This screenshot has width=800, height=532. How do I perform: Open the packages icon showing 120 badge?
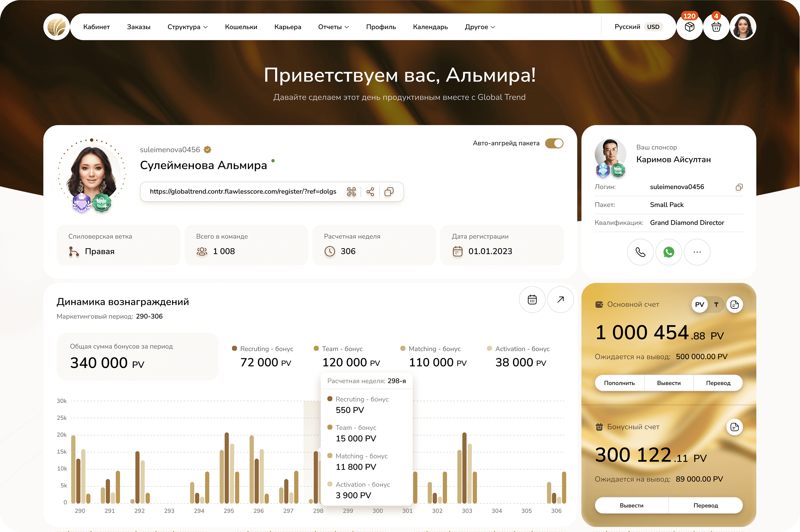[689, 26]
